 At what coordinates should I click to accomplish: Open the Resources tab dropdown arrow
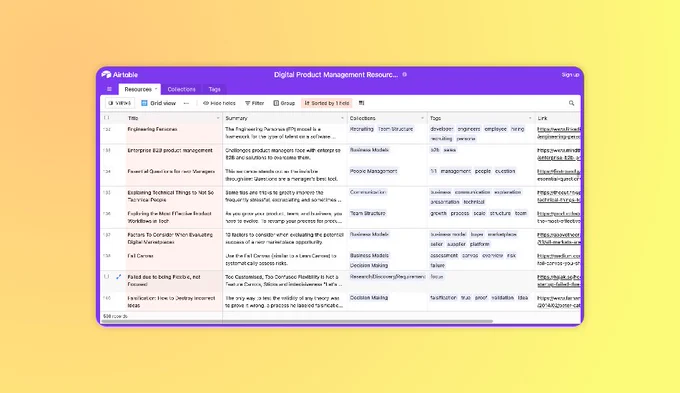(156, 89)
